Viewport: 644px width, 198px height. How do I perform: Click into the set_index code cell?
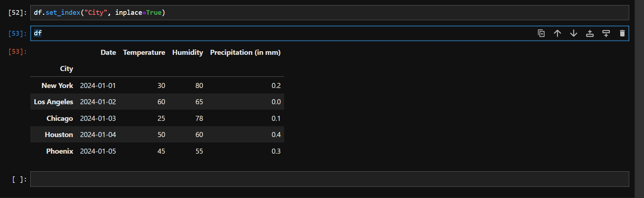[x=330, y=13]
